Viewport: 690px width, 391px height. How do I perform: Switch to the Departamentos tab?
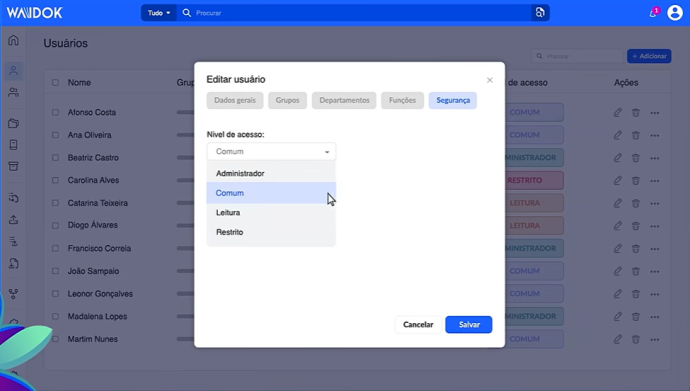point(344,100)
